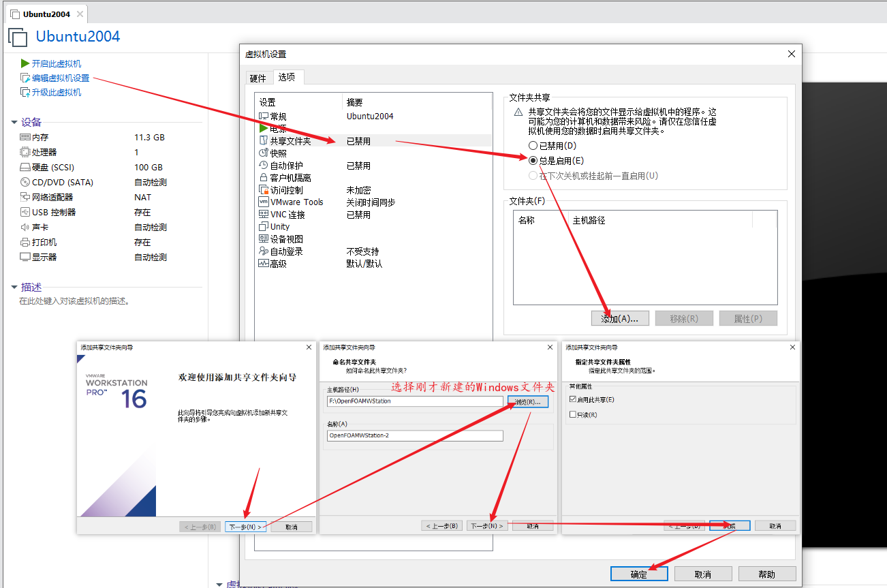The height and width of the screenshot is (588, 887).
Task: Select the VMware Tools vm icon
Action: point(264,202)
